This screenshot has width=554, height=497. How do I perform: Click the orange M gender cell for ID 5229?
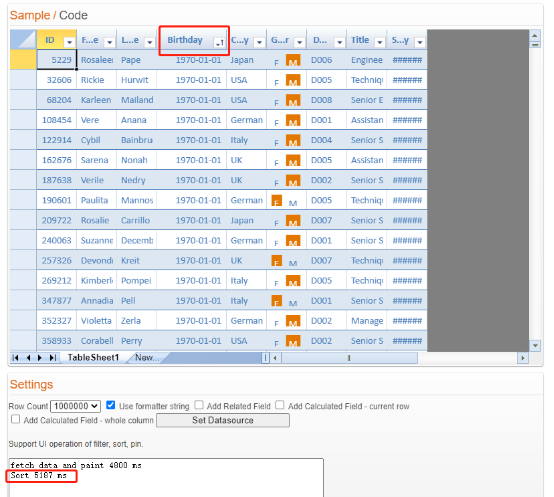pos(293,60)
